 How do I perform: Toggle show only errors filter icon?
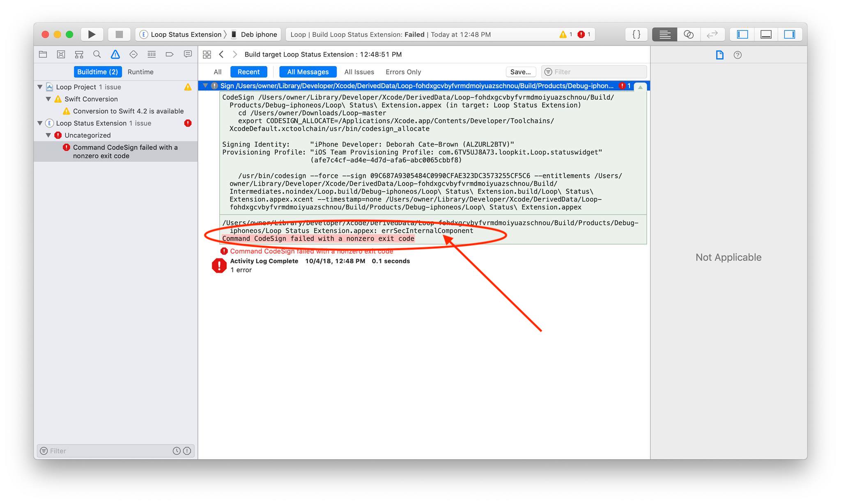point(187,451)
